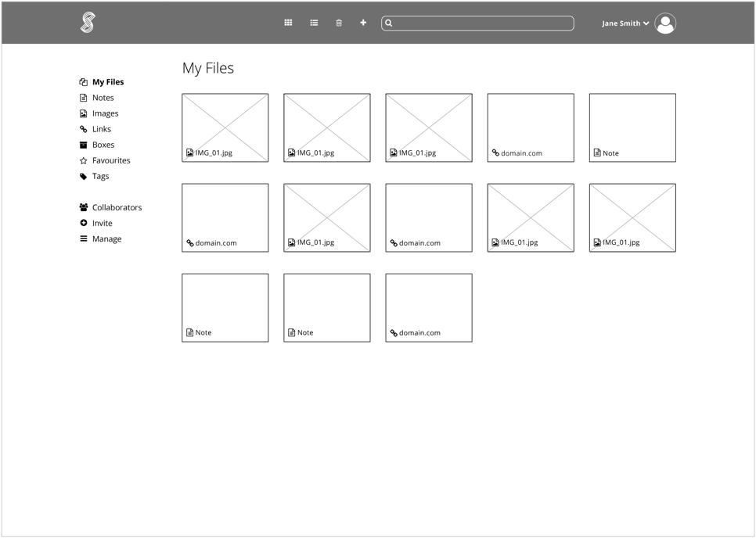756x538 pixels.
Task: Click the My Files page heading
Action: (208, 68)
